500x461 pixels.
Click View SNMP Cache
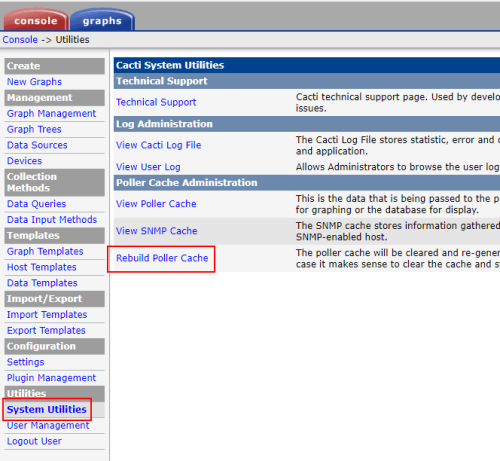(157, 231)
